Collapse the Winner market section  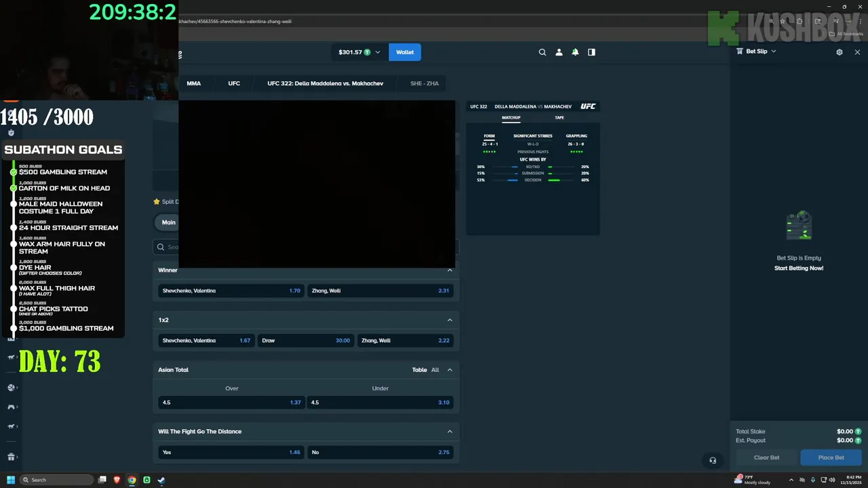[450, 270]
